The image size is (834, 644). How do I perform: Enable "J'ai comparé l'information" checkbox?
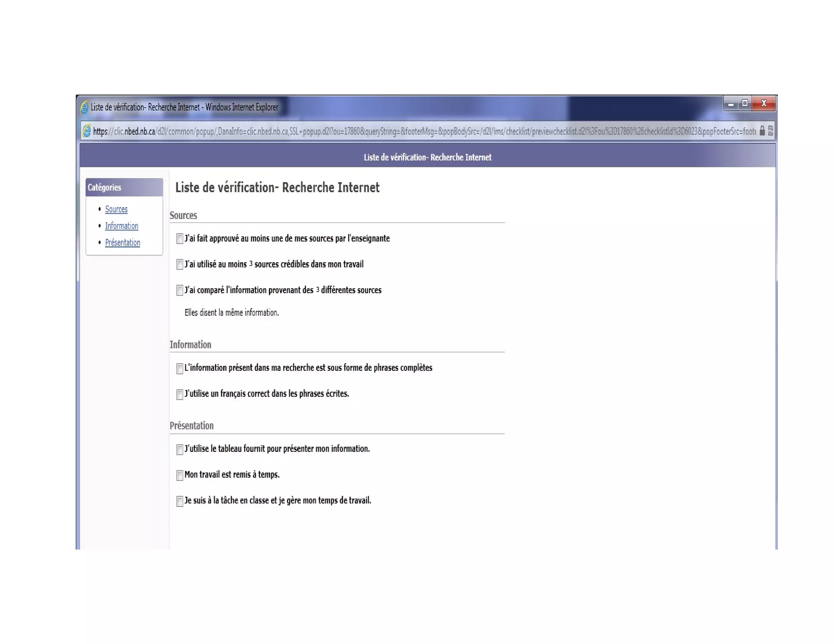click(180, 290)
